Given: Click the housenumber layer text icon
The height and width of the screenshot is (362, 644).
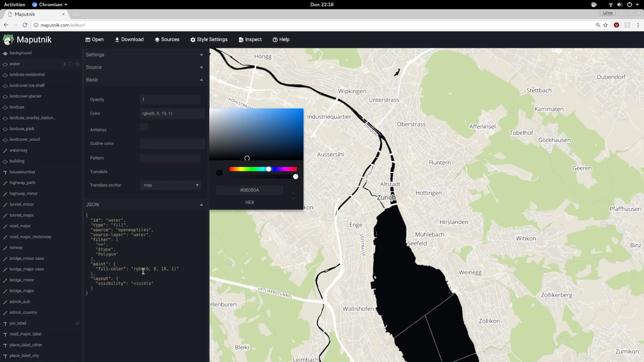Looking at the screenshot, I should (5, 172).
